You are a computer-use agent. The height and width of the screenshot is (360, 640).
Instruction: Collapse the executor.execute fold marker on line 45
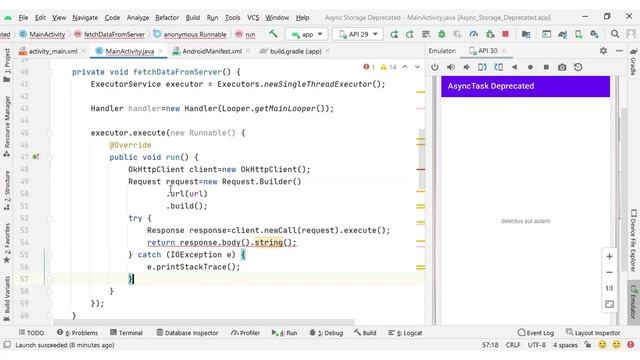coord(50,133)
